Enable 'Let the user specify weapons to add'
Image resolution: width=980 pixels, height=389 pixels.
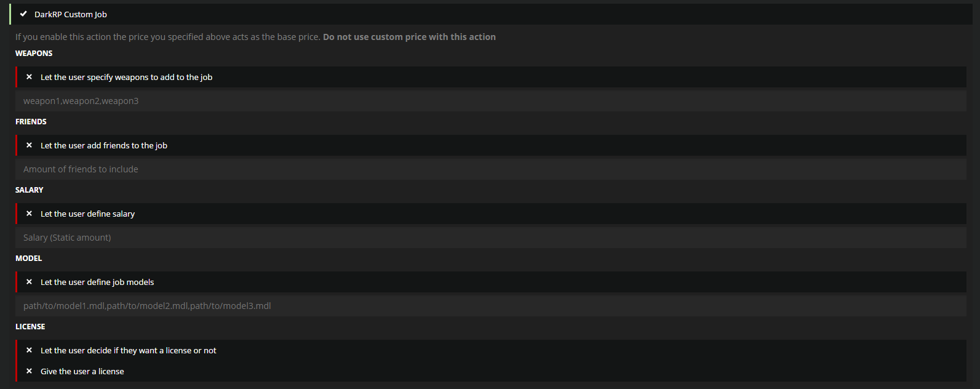126,77
